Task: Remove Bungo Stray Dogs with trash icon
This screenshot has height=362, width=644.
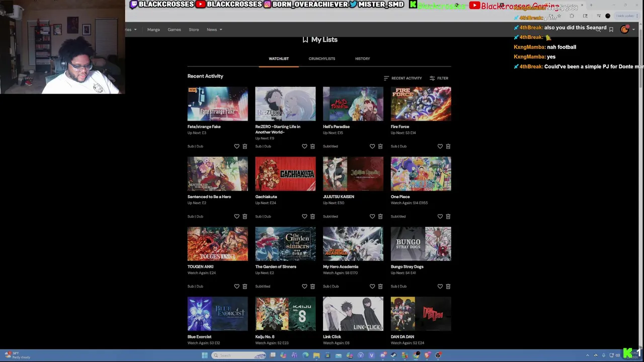Action: [x=448, y=286]
